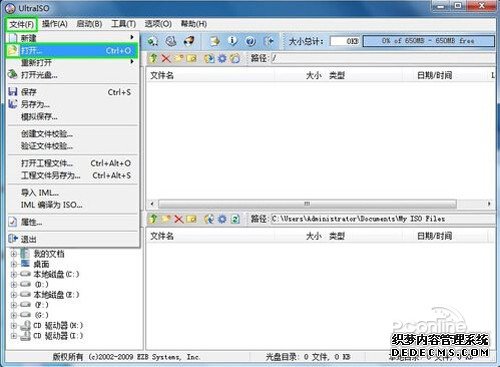The image size is (500, 367).
Task: Expand the CD 驱动器 (I:) node
Action: point(14,336)
